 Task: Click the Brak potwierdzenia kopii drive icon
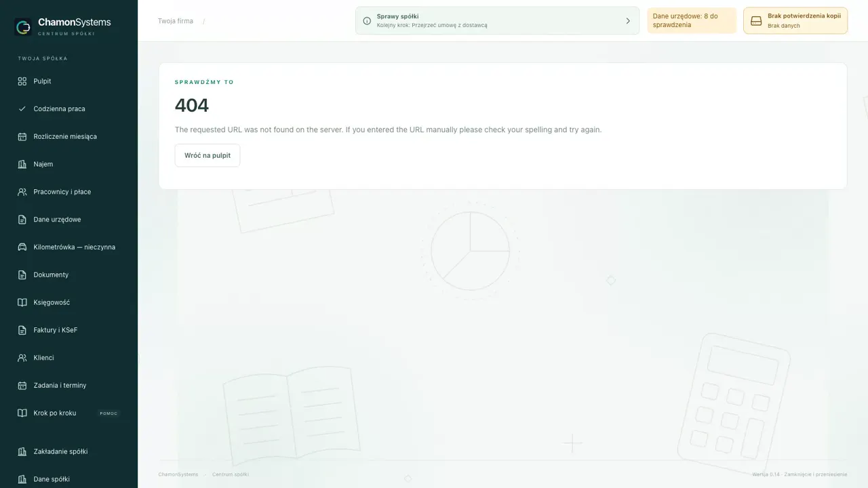(x=756, y=21)
